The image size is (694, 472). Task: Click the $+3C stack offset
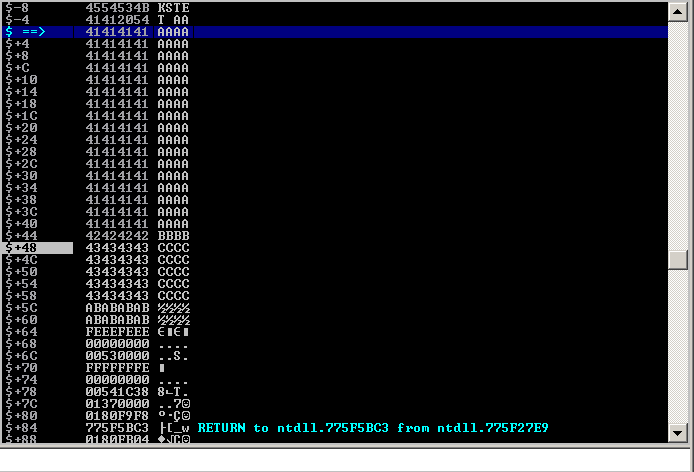point(22,212)
